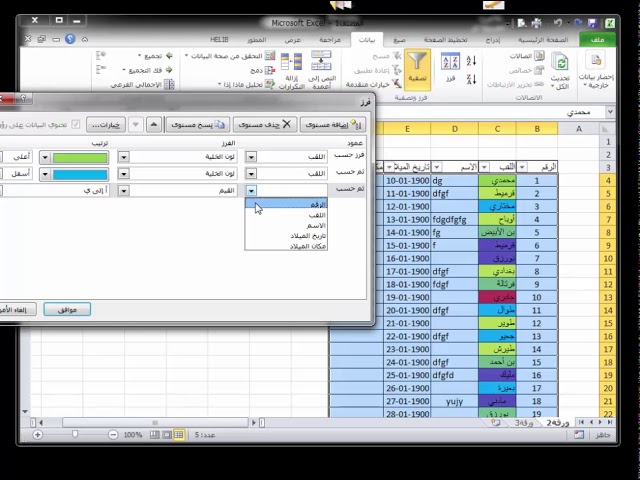640x480 pixels.
Task: Switch to the صيغ (Formulas) tab
Action: [399, 40]
